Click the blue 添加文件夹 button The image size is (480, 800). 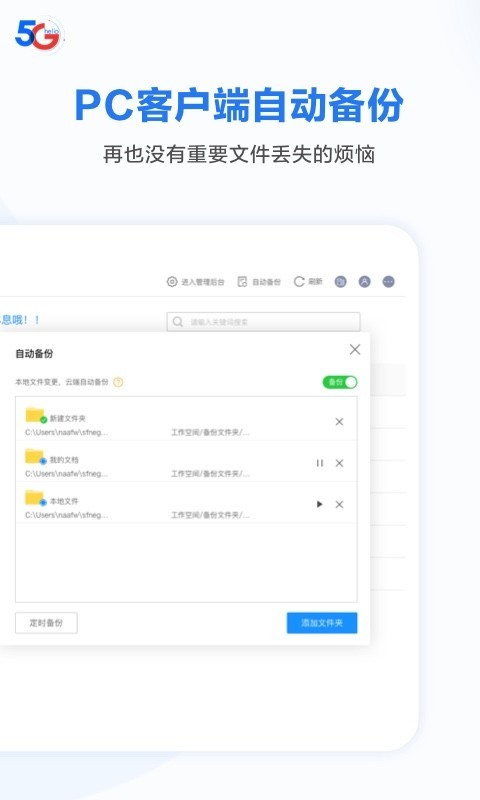coord(322,623)
